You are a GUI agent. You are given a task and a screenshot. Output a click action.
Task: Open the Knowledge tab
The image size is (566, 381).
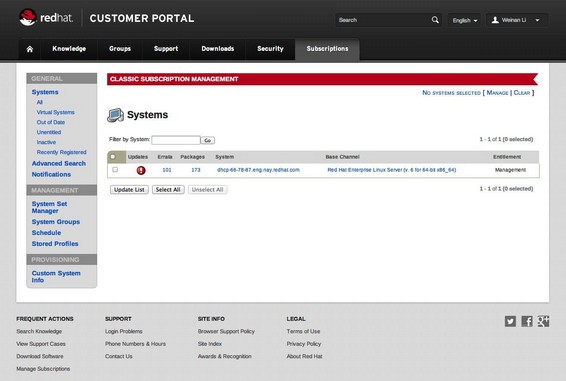point(69,49)
